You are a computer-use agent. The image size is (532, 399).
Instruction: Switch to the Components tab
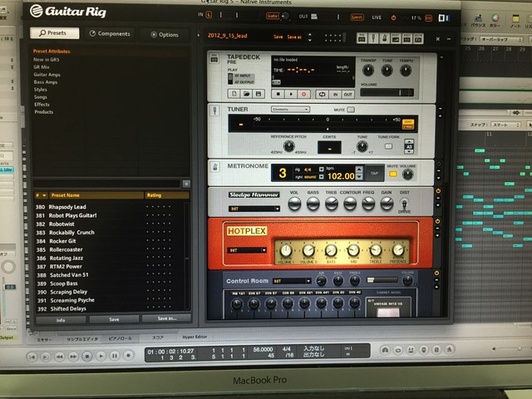(x=110, y=34)
